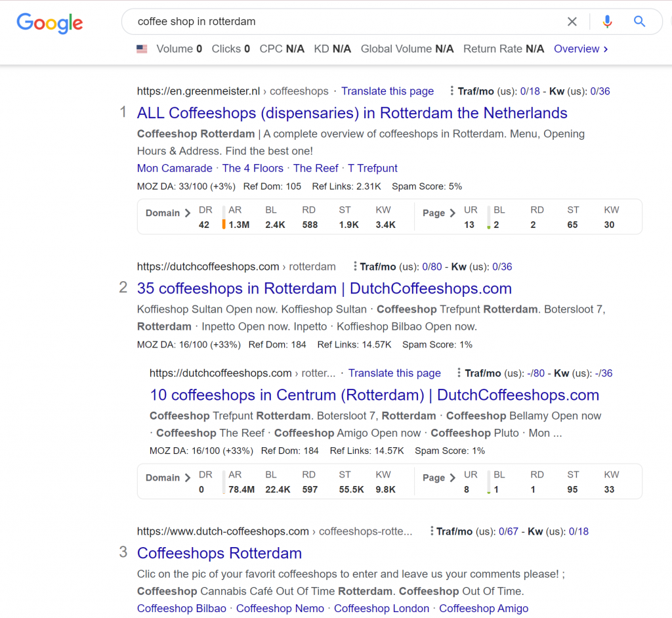This screenshot has height=618, width=672.
Task: Click 'Ref Dom: 105' text
Action: click(272, 186)
